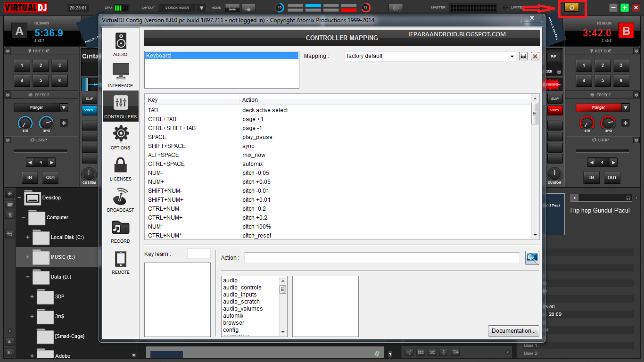
Task: Select the audio_inputs action category
Action: pos(240,295)
